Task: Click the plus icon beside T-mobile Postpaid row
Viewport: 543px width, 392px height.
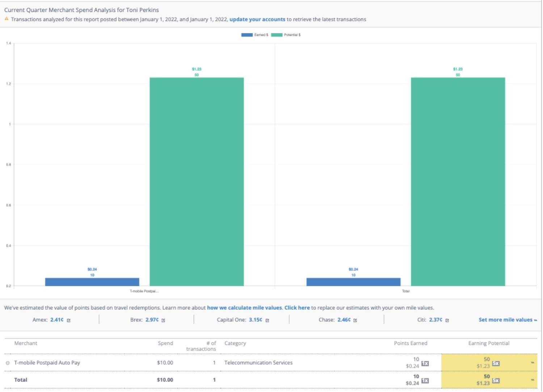Action: pos(7,362)
